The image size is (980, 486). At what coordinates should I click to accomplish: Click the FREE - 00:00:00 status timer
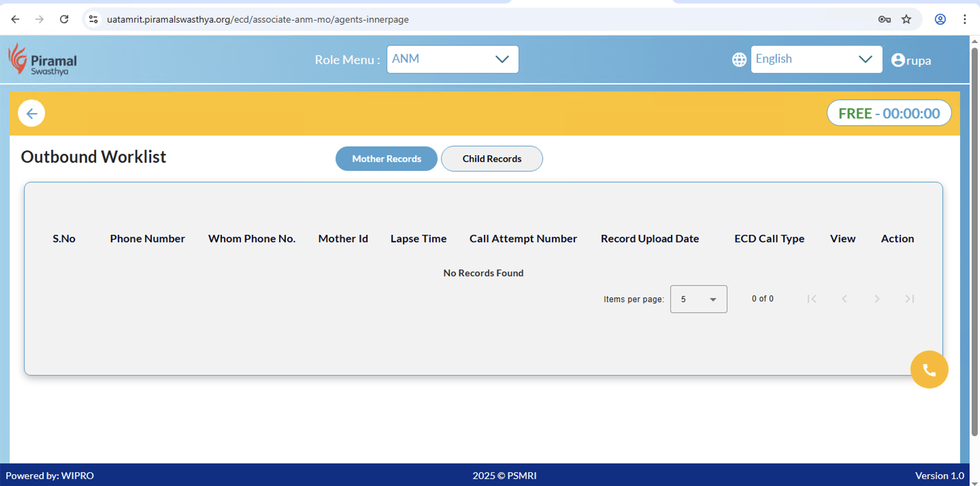click(889, 113)
